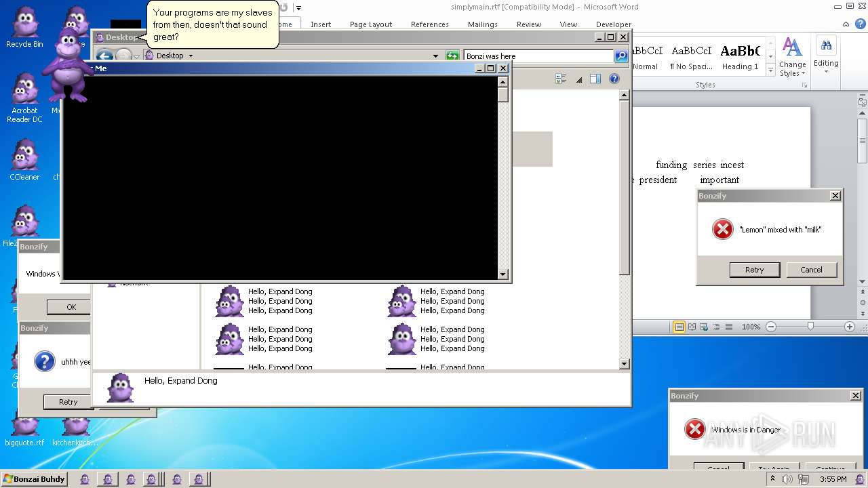Switch to Full Screen Reading view
This screenshot has height=488, width=868.
[692, 327]
